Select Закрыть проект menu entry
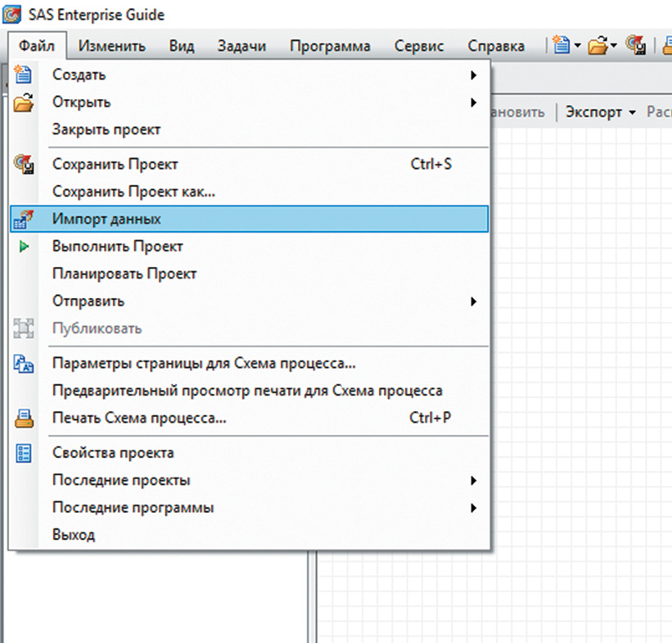This screenshot has height=643, width=672. coord(106,129)
